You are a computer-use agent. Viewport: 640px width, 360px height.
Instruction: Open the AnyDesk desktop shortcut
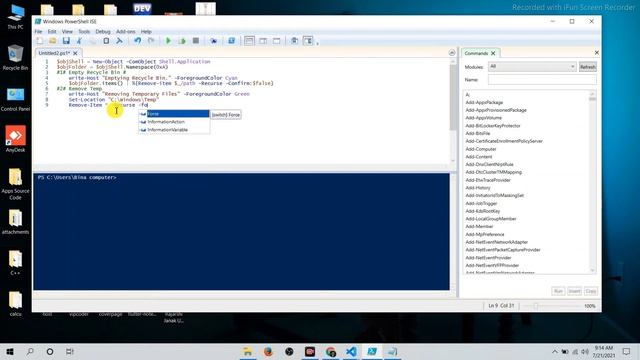[15, 139]
